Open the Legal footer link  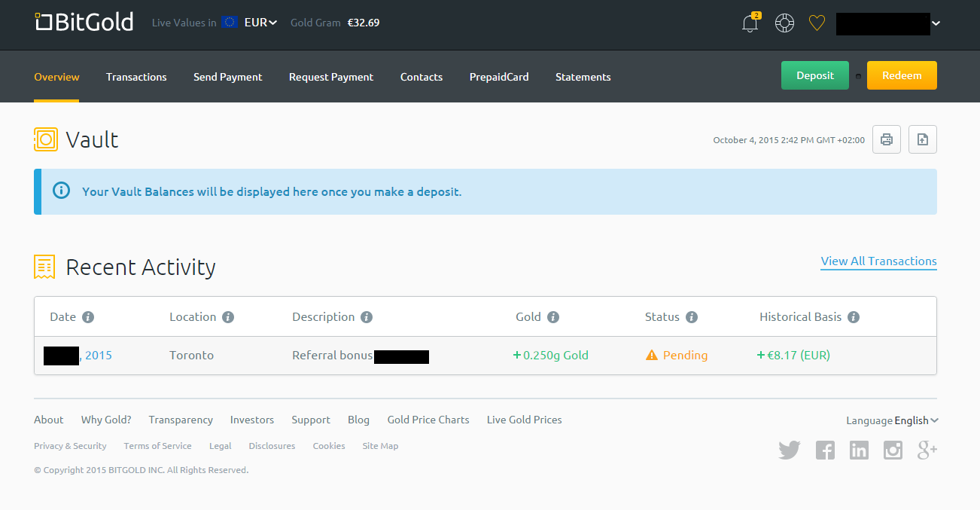(x=220, y=446)
